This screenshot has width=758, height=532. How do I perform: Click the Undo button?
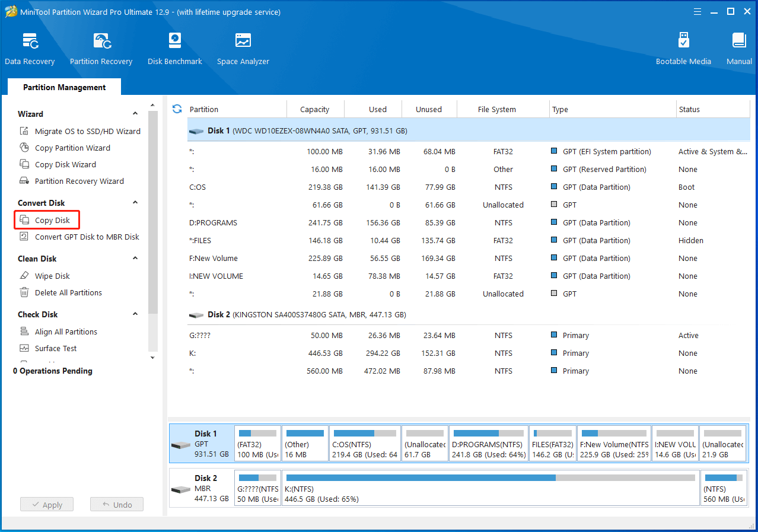click(117, 505)
